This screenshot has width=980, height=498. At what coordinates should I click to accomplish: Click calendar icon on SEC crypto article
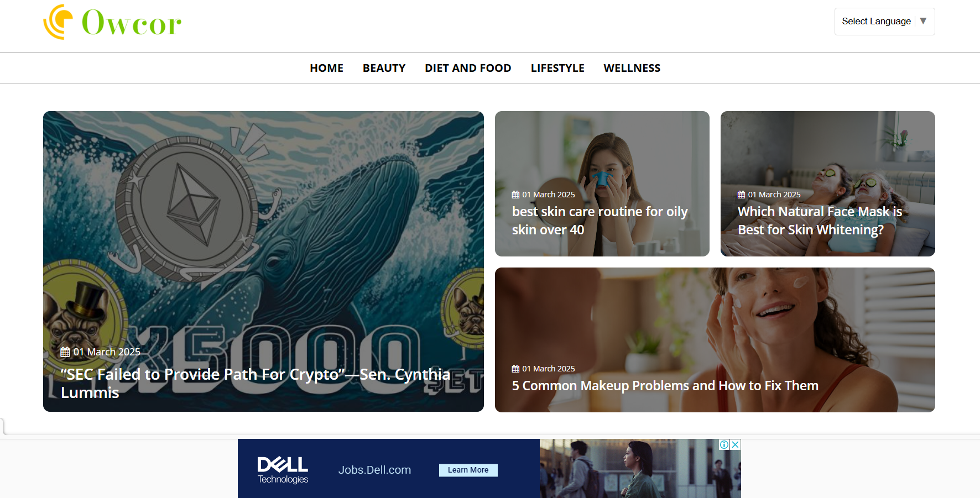tap(65, 352)
